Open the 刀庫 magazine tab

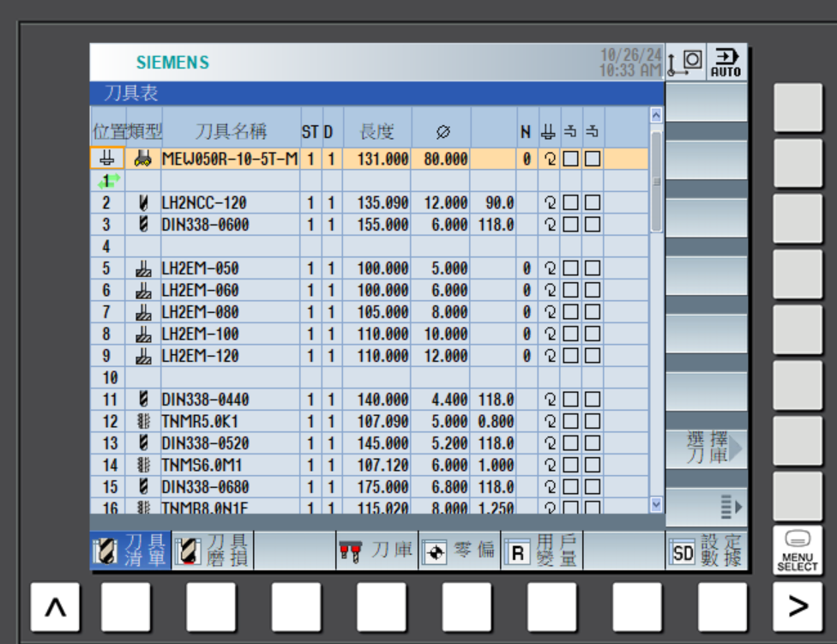(x=376, y=551)
